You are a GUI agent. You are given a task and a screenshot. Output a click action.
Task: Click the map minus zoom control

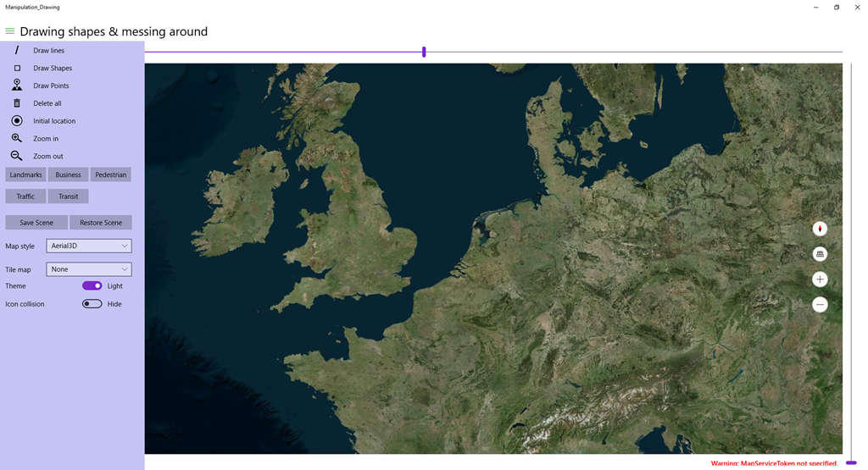pyautogui.click(x=820, y=305)
